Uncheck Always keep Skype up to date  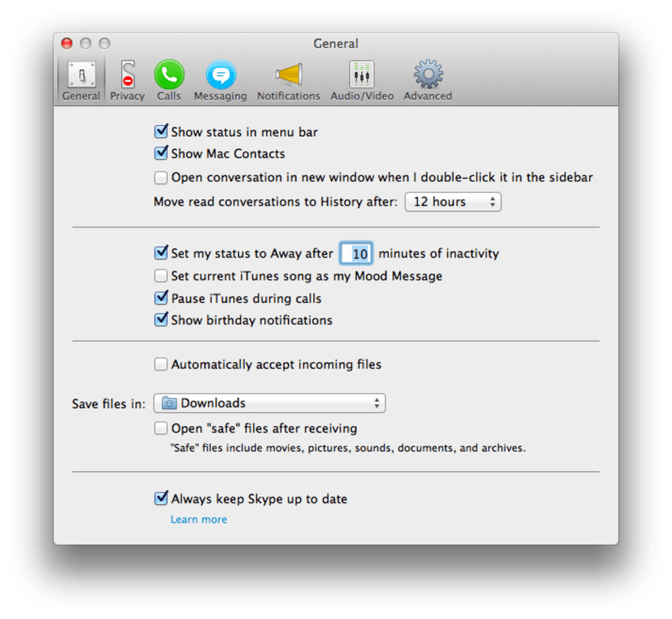click(161, 498)
